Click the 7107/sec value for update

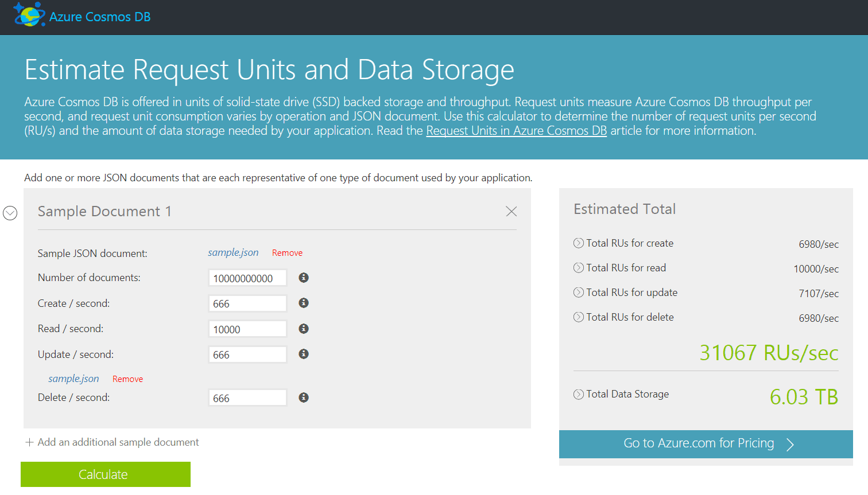pos(819,294)
